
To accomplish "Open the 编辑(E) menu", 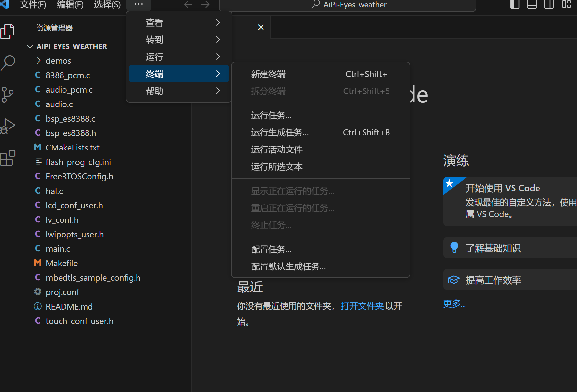I will pyautogui.click(x=70, y=5).
